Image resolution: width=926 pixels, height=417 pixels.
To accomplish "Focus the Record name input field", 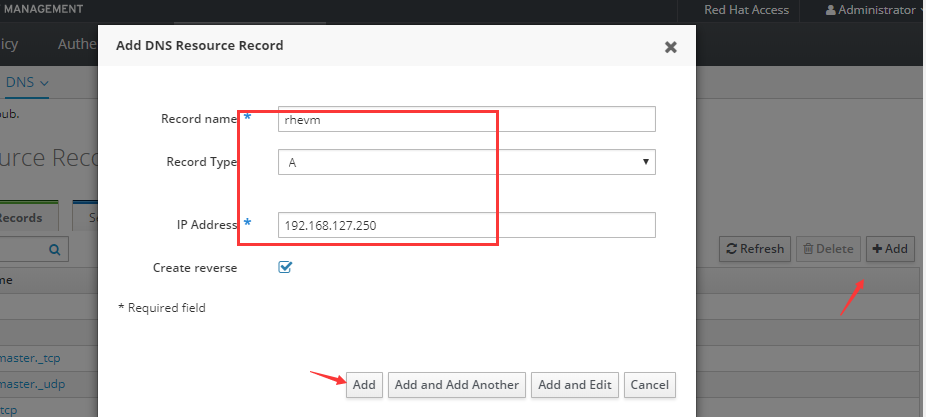I will 467,119.
